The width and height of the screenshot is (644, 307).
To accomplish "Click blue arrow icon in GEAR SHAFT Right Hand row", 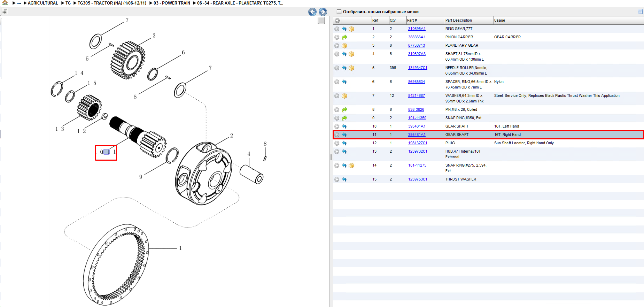I will 344,135.
